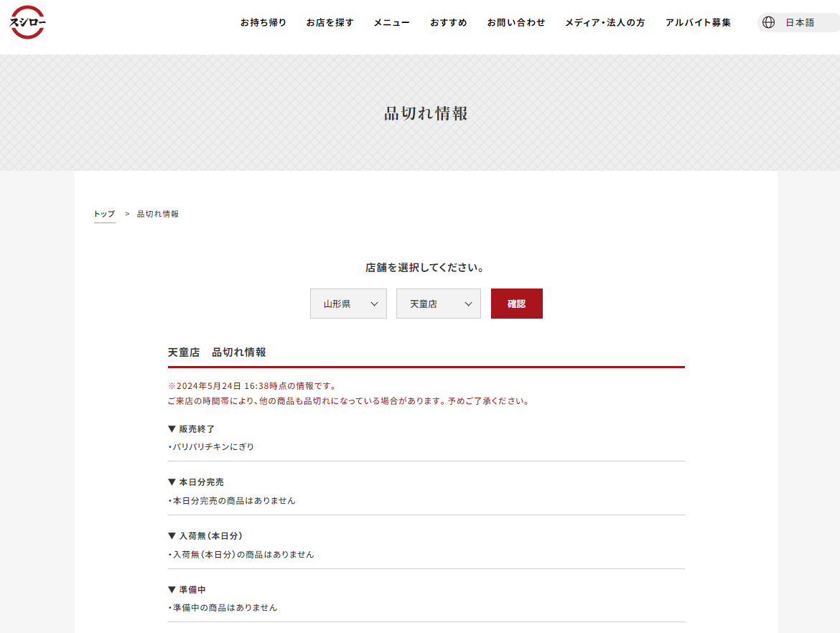Collapse the 本日分完売 section triangle
840x633 pixels.
click(172, 482)
